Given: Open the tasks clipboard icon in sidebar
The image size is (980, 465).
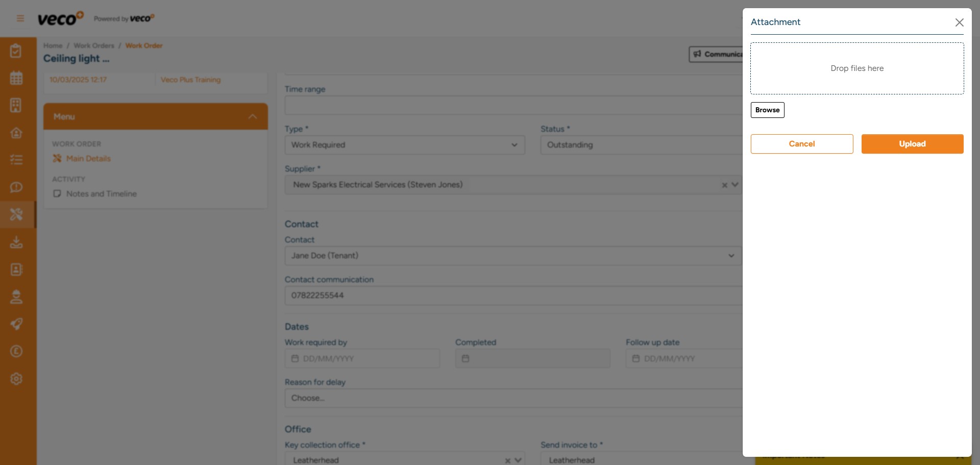Looking at the screenshot, I should tap(17, 51).
